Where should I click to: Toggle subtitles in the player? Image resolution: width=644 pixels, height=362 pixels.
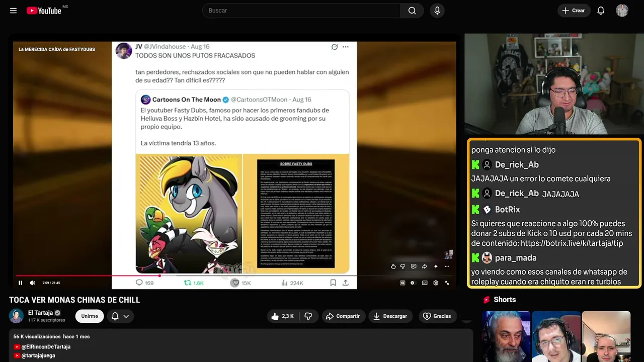(425, 283)
